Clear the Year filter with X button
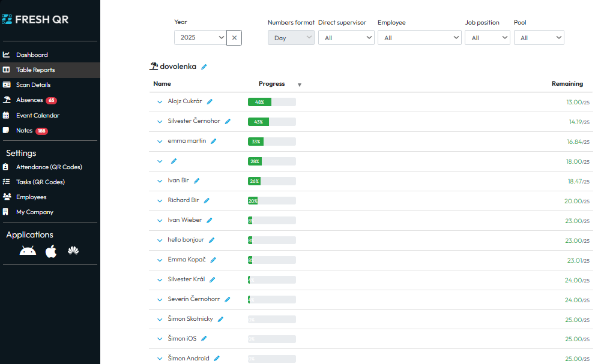 click(x=234, y=38)
